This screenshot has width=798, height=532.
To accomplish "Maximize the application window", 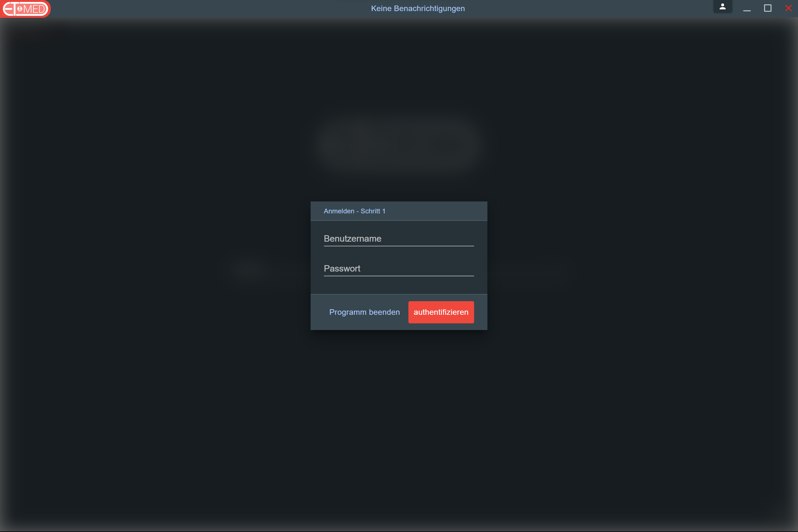I will coord(768,8).
